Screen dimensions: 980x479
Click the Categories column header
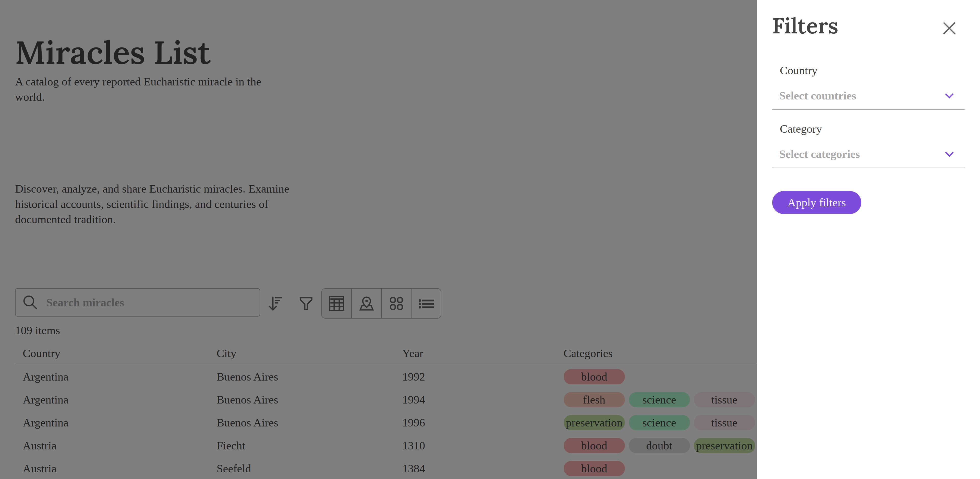588,353
